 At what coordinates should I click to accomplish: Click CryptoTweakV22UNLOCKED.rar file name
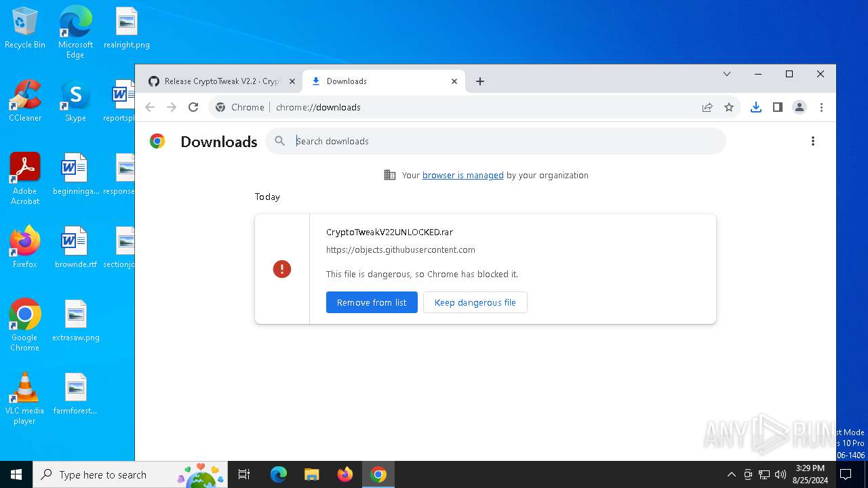coord(389,232)
